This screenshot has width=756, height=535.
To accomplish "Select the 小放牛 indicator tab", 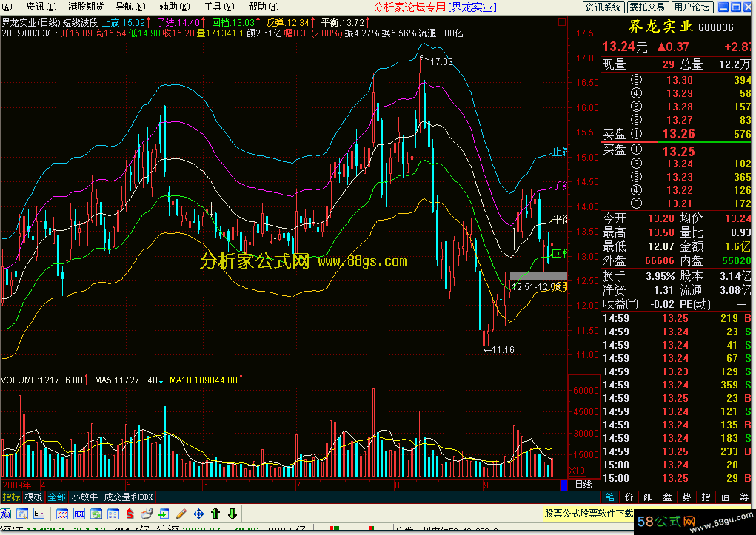I will [85, 497].
